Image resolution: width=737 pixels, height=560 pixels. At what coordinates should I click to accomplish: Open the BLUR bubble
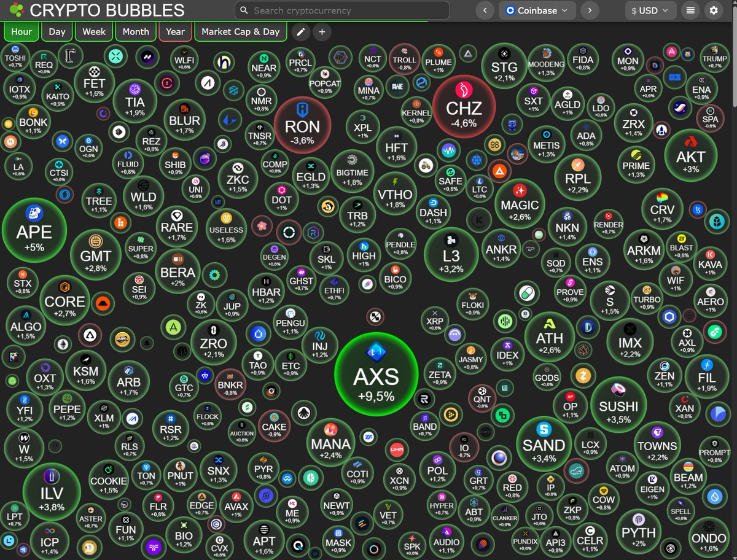coord(184,120)
